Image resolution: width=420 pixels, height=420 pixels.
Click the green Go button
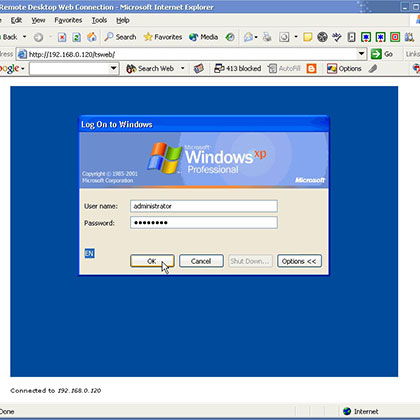(382, 54)
